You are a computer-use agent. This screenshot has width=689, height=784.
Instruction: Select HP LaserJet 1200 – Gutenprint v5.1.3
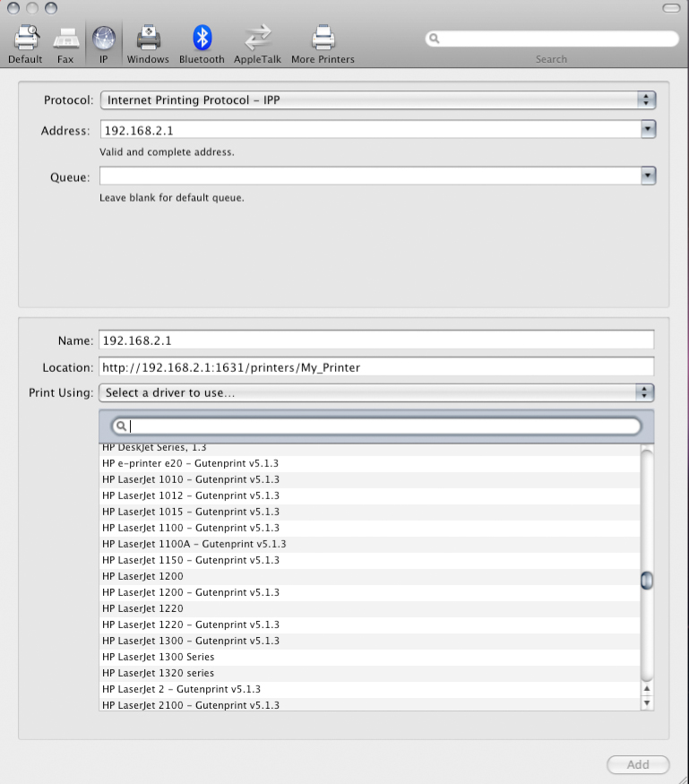369,592
